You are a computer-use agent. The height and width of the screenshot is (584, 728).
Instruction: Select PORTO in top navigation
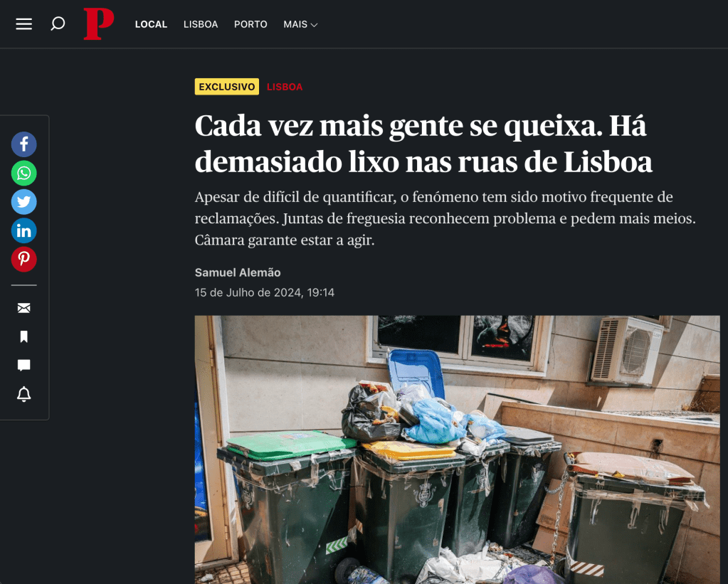[250, 24]
